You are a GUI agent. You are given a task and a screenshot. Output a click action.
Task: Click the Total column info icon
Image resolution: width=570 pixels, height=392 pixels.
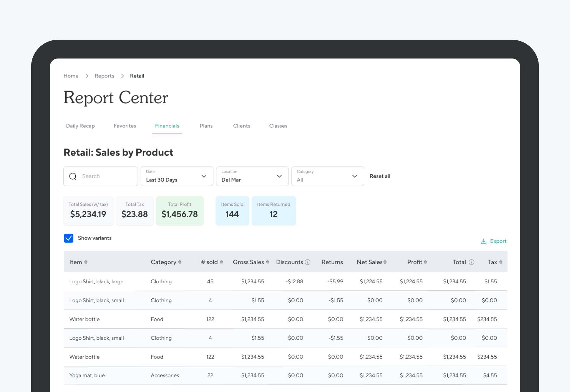coord(471,262)
